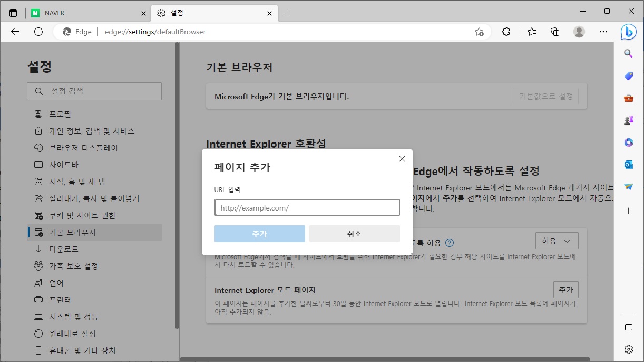
Task: Open sidebar Shopping tag icon
Action: point(628,76)
